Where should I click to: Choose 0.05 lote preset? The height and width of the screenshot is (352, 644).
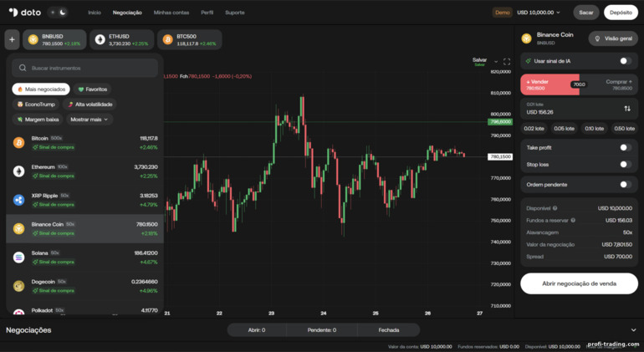(564, 129)
